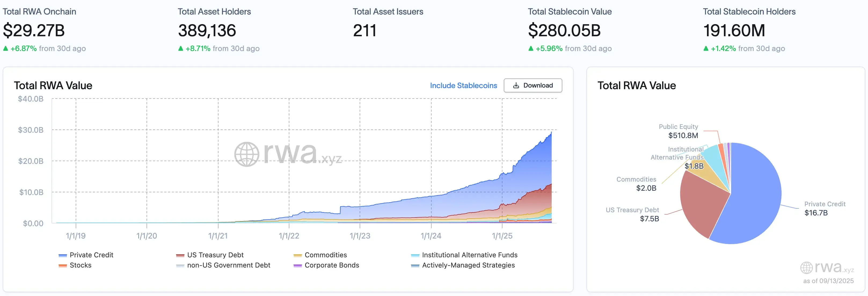Viewport: 868px width, 296px height.
Task: Click the Include Stablecoins link
Action: click(463, 86)
